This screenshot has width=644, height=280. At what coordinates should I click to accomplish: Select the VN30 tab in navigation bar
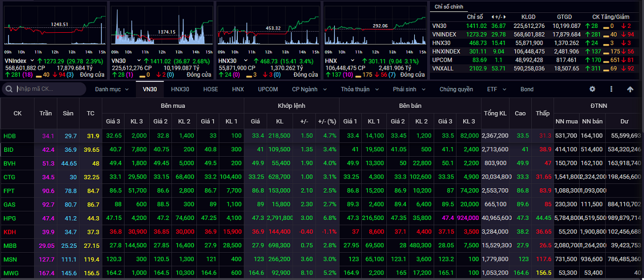(150, 89)
